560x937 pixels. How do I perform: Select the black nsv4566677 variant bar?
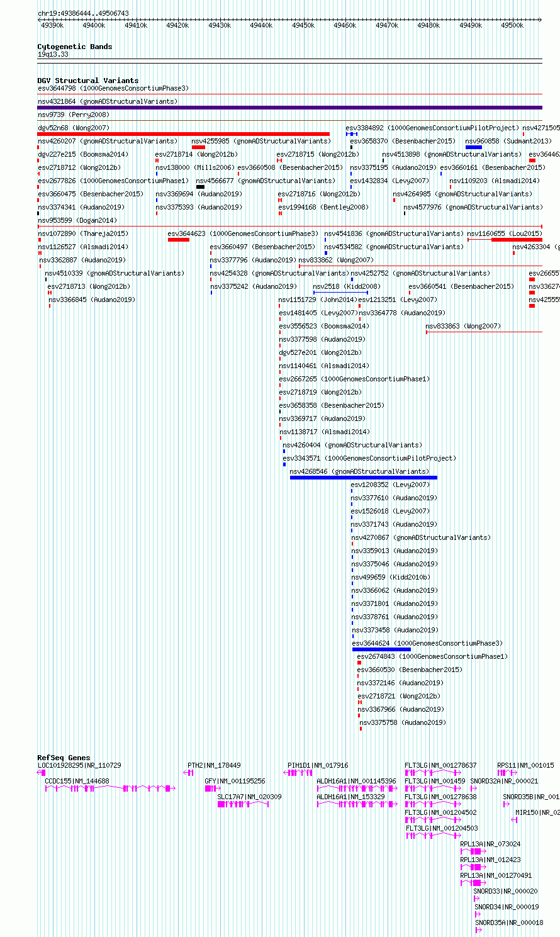(x=200, y=187)
